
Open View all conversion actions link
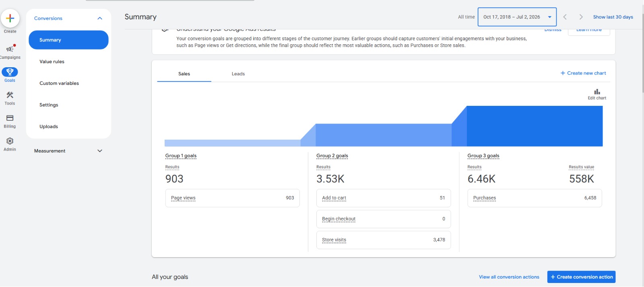click(509, 277)
